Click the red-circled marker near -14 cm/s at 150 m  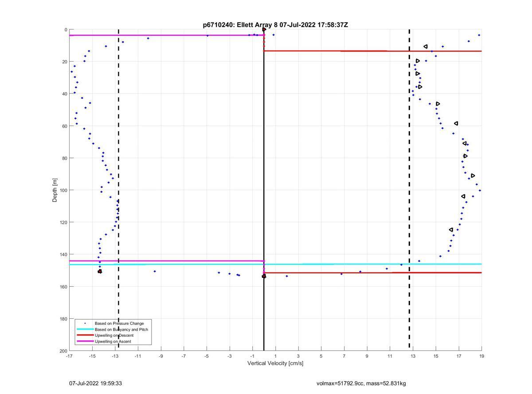[x=100, y=271]
